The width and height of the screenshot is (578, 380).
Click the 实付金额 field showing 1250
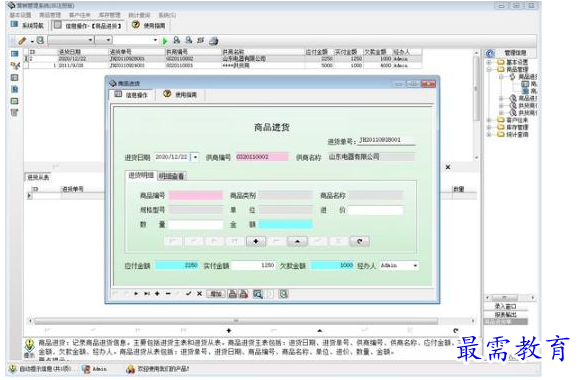254,265
